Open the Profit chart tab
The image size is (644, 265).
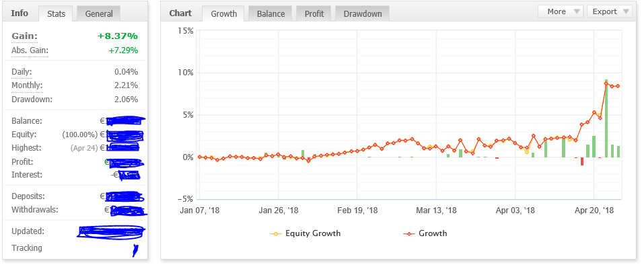314,13
